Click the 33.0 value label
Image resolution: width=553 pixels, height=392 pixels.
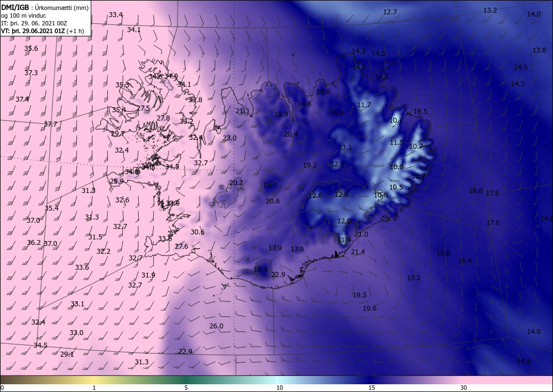[x=76, y=333]
